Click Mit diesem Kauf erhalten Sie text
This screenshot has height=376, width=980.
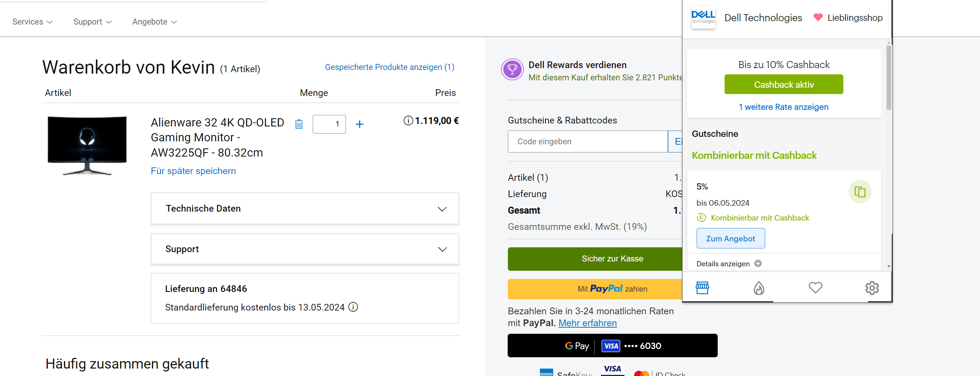(605, 77)
